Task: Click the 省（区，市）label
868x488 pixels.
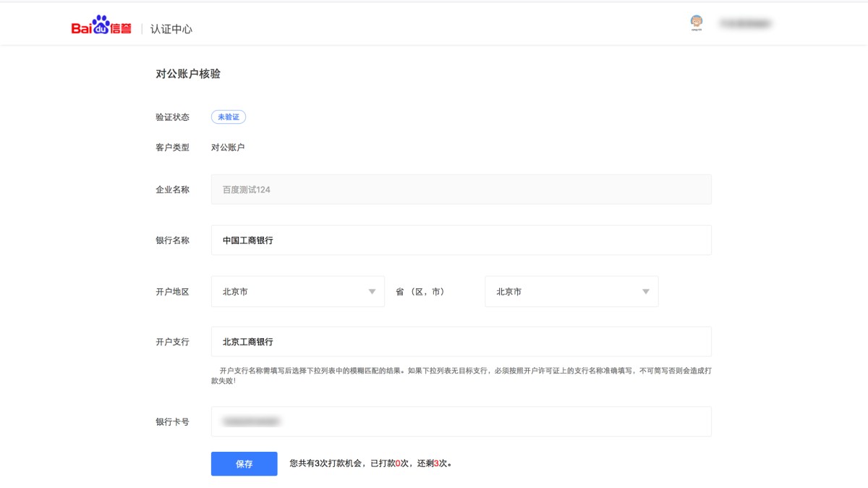Action: click(x=420, y=292)
